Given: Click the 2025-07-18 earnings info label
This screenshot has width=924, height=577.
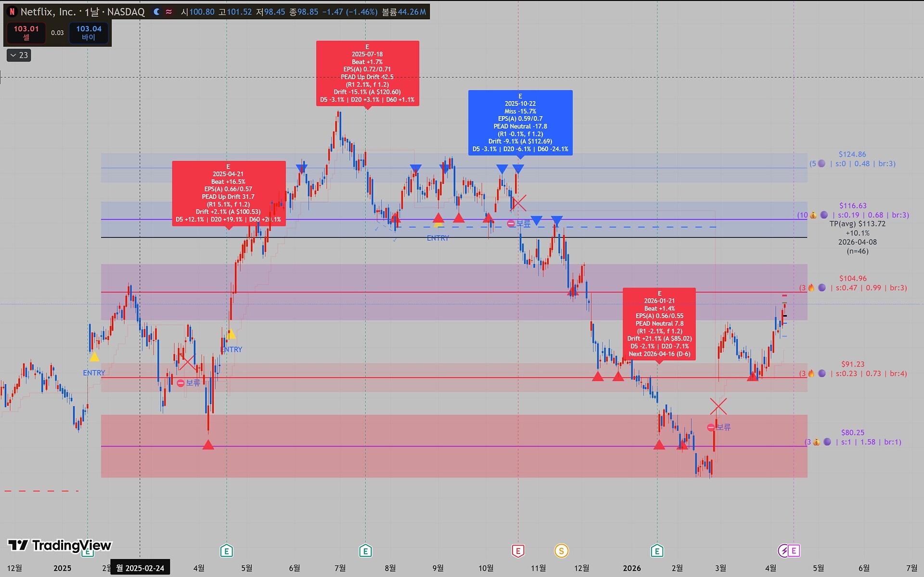Looking at the screenshot, I should pyautogui.click(x=367, y=73).
